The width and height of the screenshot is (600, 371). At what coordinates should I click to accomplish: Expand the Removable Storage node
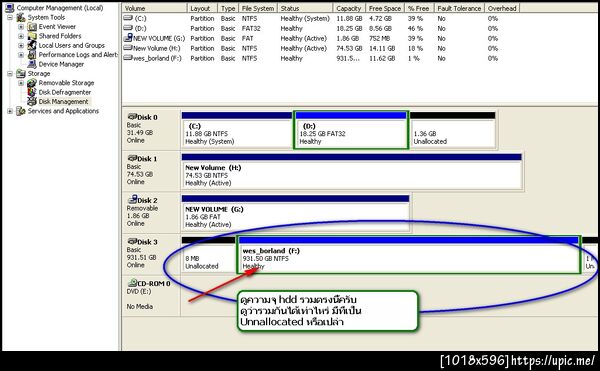coord(21,83)
